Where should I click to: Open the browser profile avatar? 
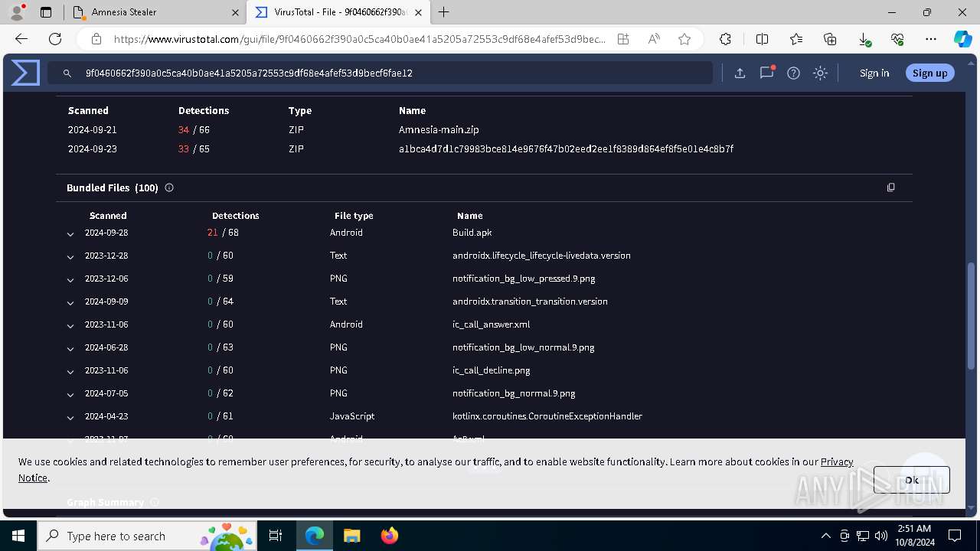[x=16, y=12]
